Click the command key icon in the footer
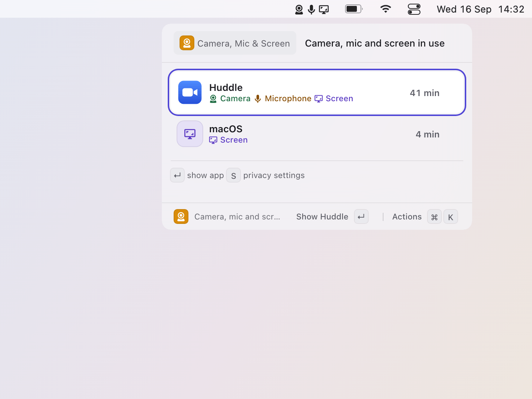Viewport: 532px width, 399px height. [434, 217]
